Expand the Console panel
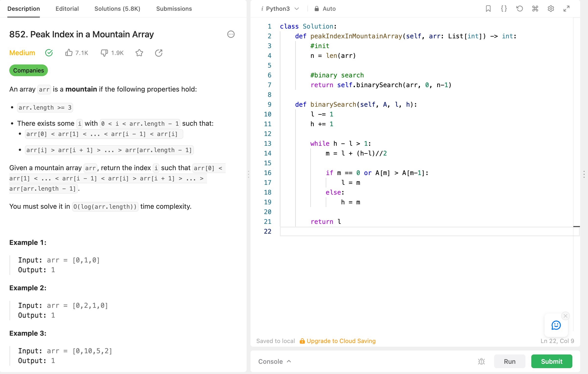This screenshot has width=588, height=374. pos(274,361)
